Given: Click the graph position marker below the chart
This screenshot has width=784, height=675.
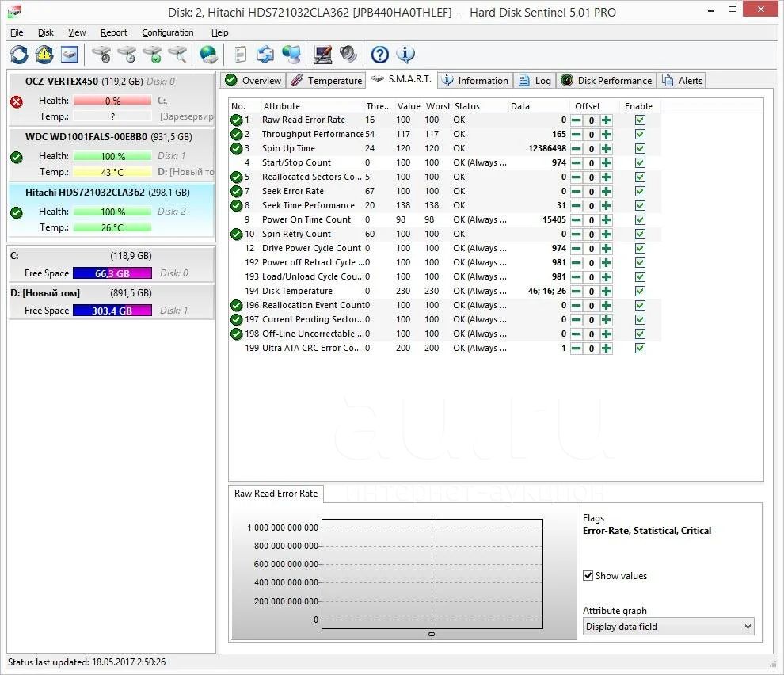Looking at the screenshot, I should 432,634.
